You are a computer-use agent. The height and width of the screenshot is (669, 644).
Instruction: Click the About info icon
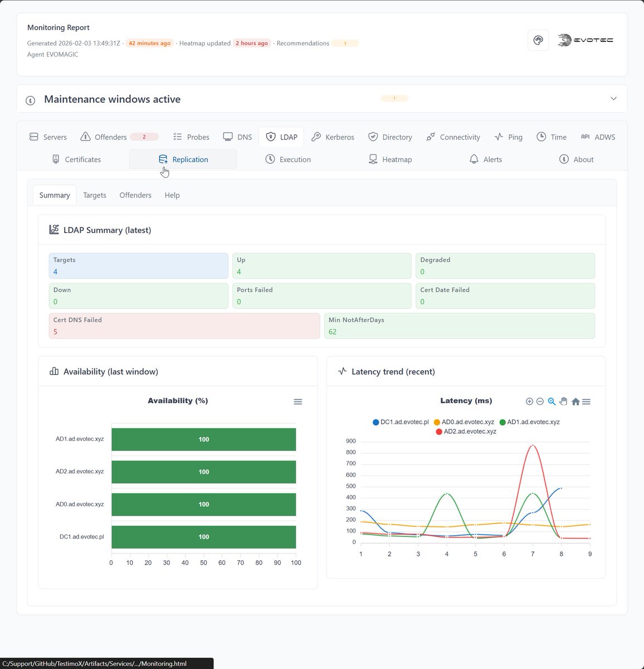(564, 159)
